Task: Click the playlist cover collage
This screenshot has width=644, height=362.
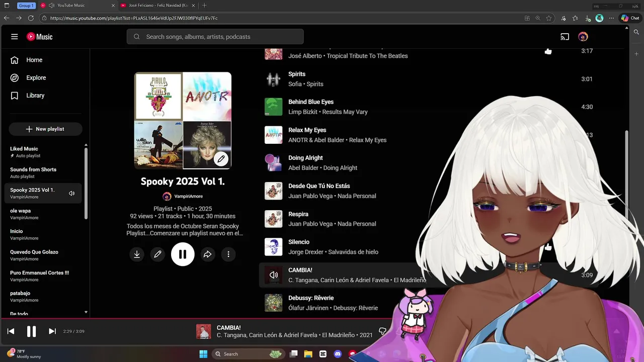Action: pyautogui.click(x=183, y=121)
